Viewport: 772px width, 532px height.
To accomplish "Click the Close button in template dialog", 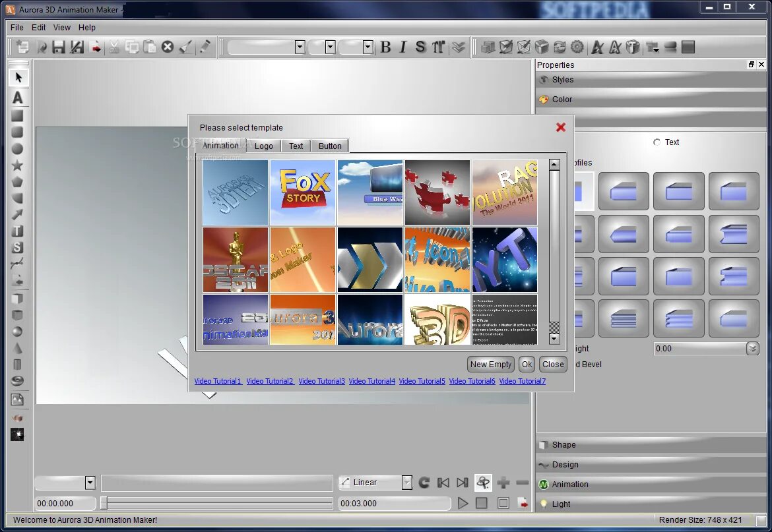I will 553,365.
